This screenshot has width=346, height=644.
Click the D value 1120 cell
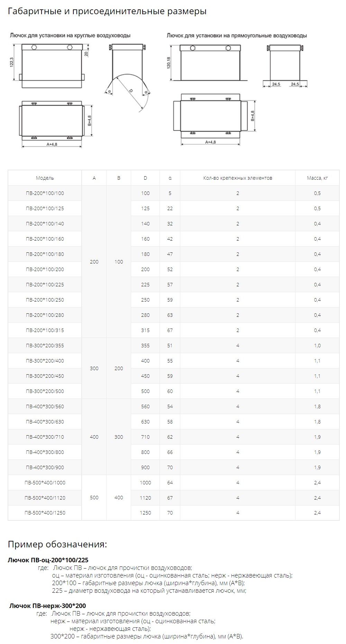pyautogui.click(x=145, y=498)
